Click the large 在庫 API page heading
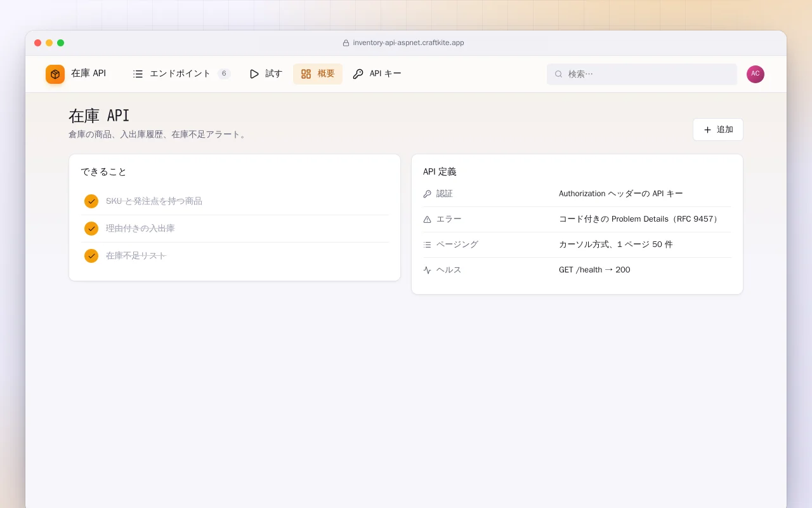The width and height of the screenshot is (812, 508). pyautogui.click(x=99, y=116)
